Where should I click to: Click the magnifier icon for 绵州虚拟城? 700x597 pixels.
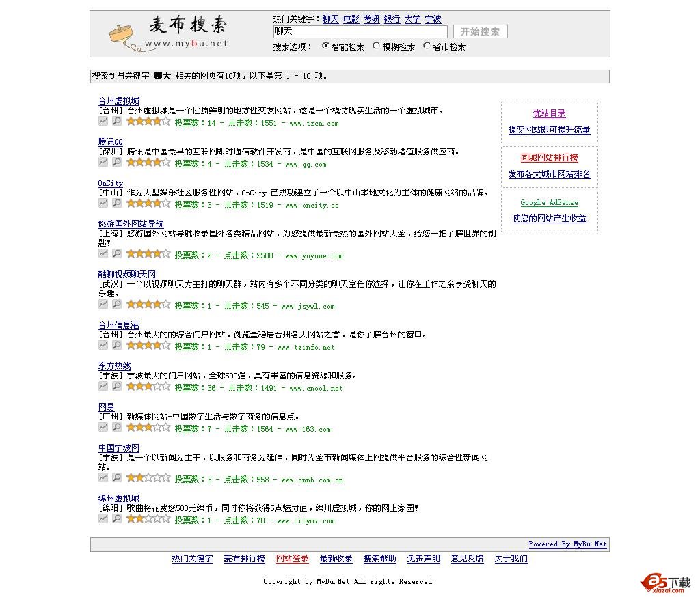[x=117, y=518]
